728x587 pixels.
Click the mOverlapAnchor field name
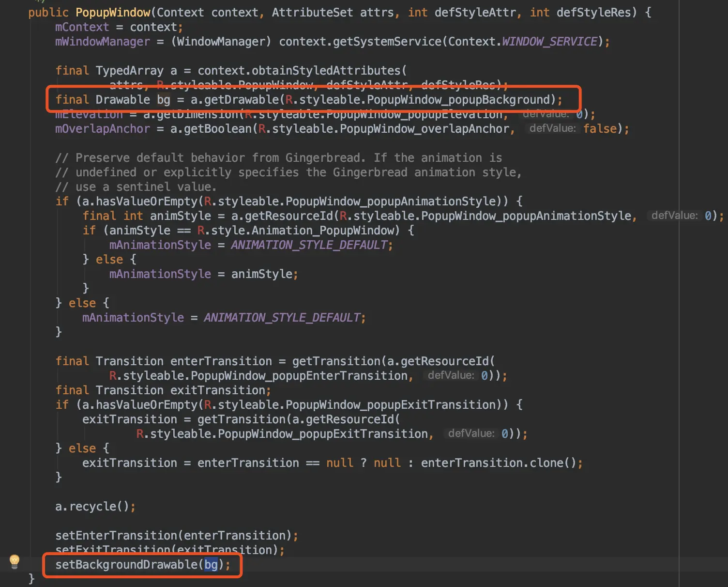[103, 128]
